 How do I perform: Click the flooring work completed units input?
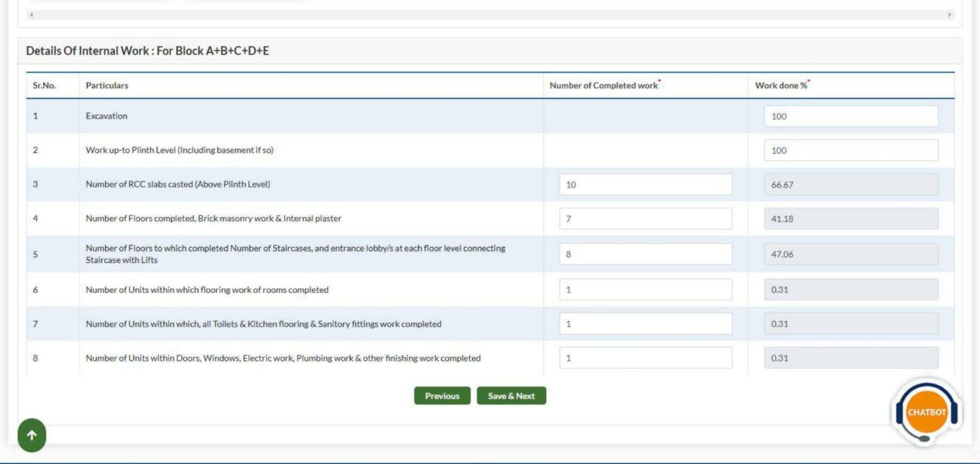point(645,289)
